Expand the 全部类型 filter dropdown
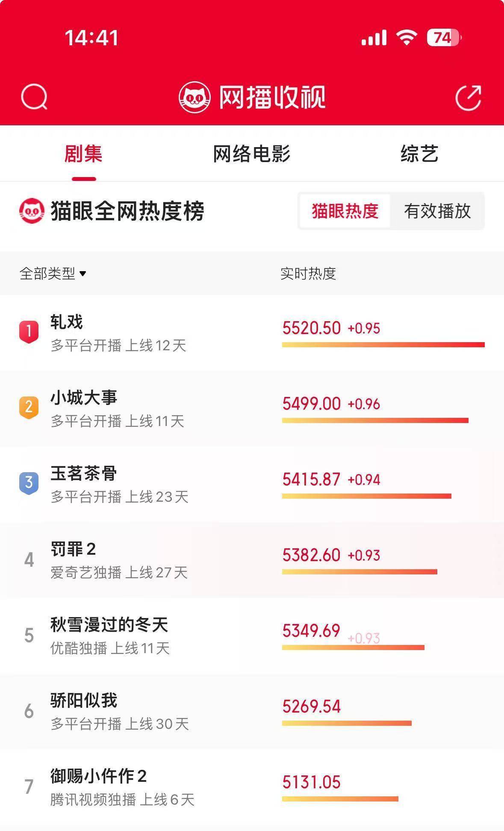This screenshot has height=831, width=504. point(53,273)
